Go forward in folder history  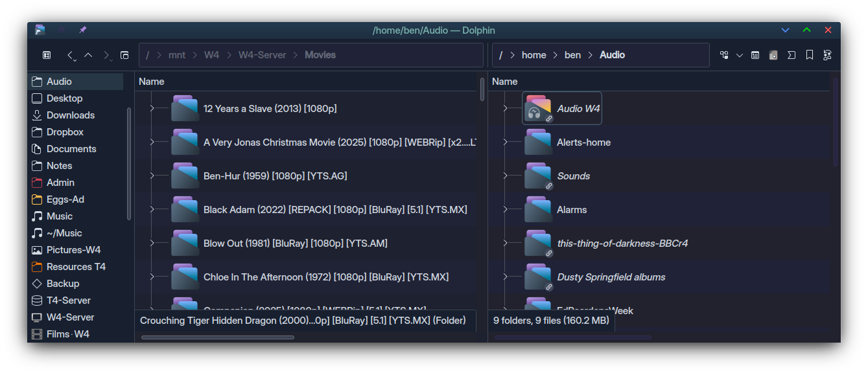click(106, 56)
